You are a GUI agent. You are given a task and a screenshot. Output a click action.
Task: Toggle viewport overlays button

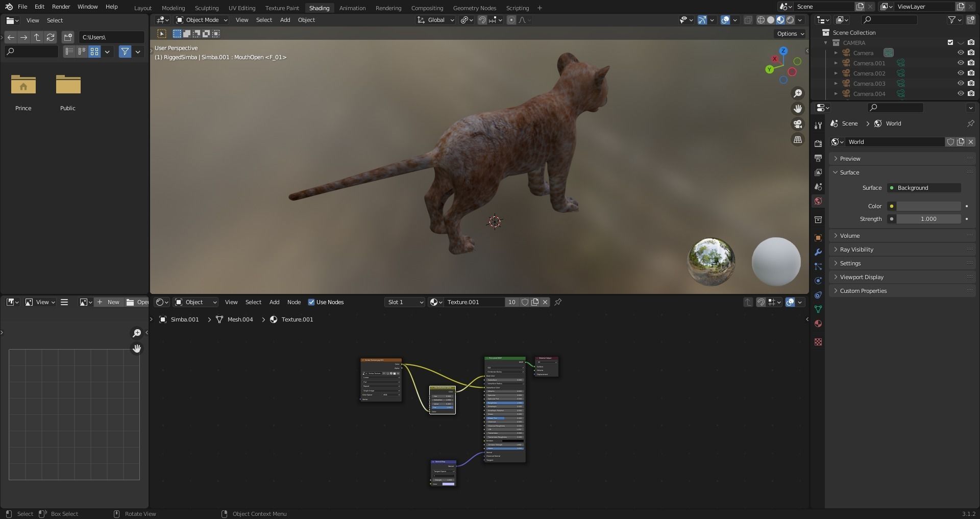coord(725,20)
